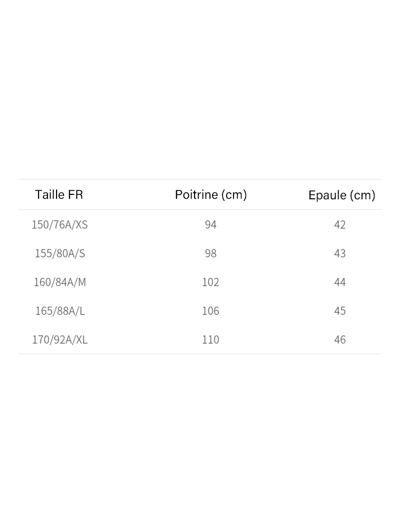The height and width of the screenshot is (532, 400).
Task: Click the blank area above the size table
Action: point(200,90)
